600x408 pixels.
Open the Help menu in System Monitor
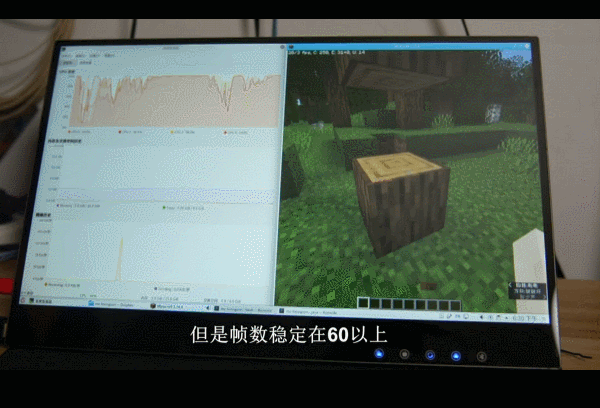[110, 55]
